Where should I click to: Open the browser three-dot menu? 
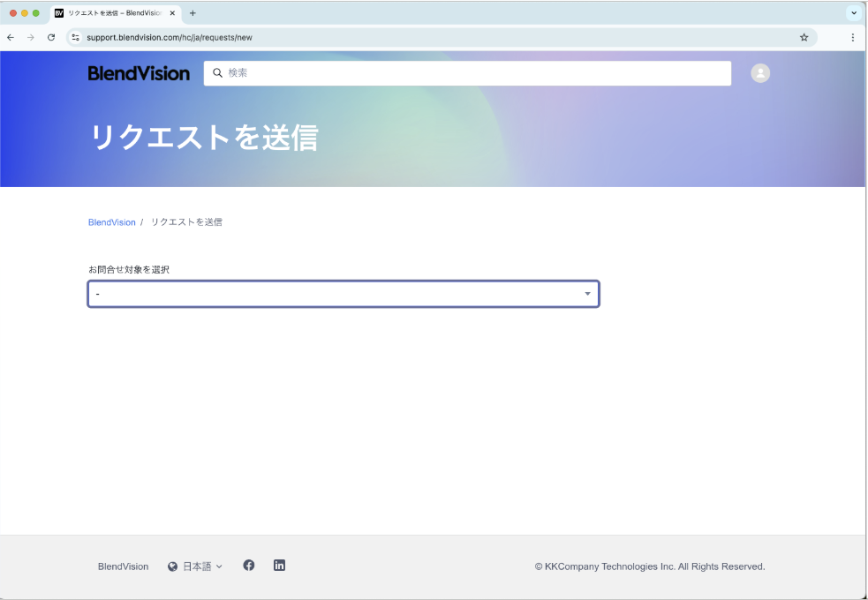[852, 38]
